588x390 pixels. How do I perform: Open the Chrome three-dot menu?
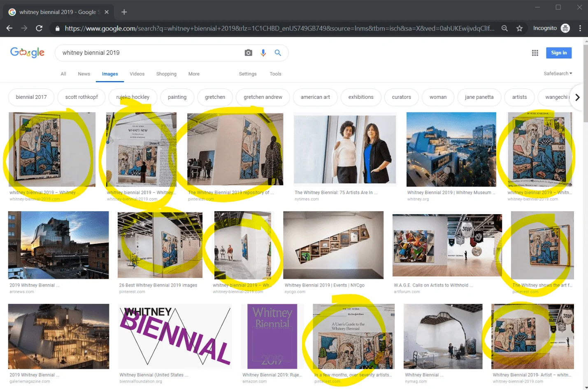pyautogui.click(x=580, y=28)
